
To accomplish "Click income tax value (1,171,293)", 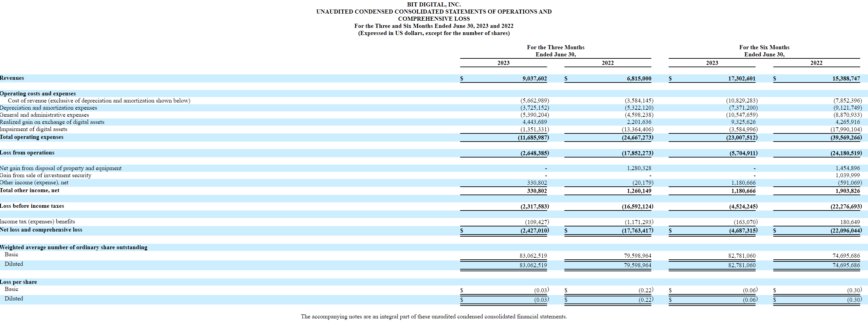I will [639, 222].
